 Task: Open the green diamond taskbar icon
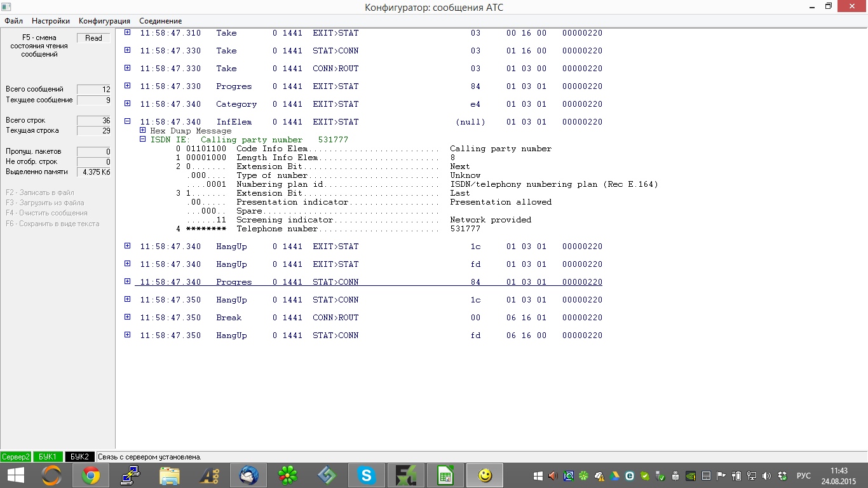[327, 475]
